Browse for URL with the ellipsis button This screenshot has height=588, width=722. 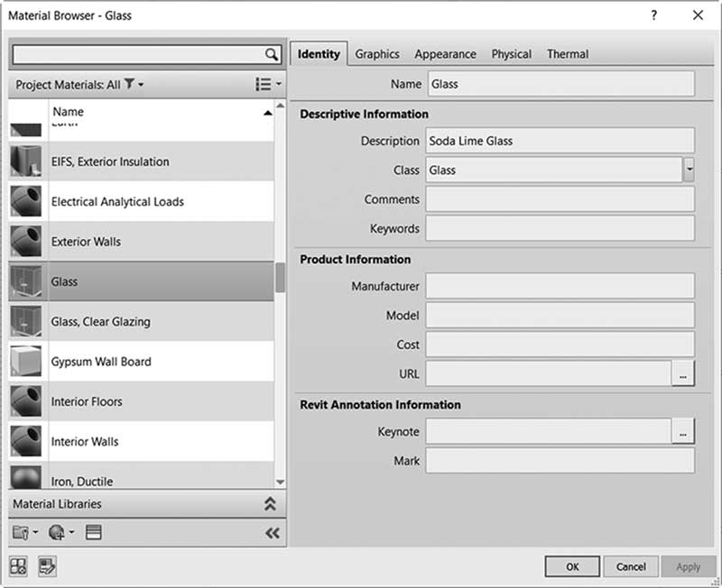tap(683, 373)
